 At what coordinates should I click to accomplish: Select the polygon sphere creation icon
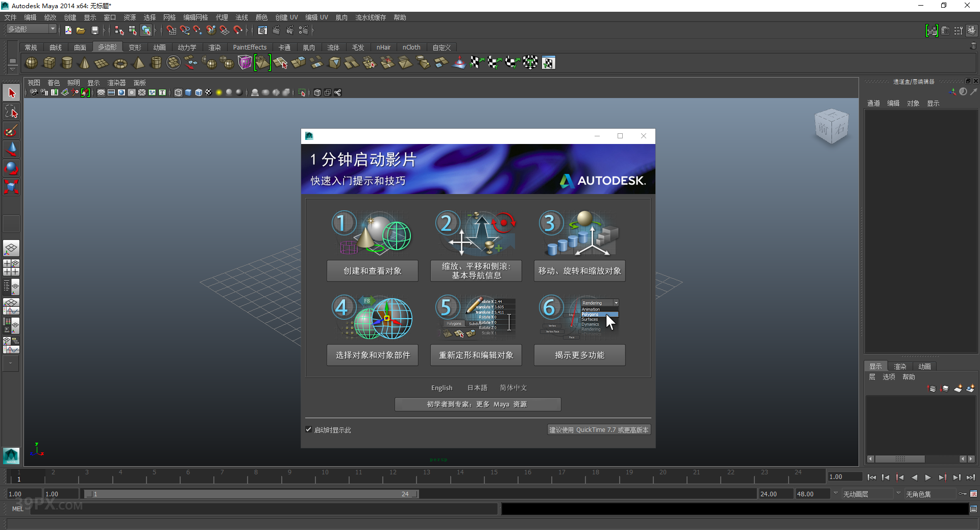(x=31, y=62)
